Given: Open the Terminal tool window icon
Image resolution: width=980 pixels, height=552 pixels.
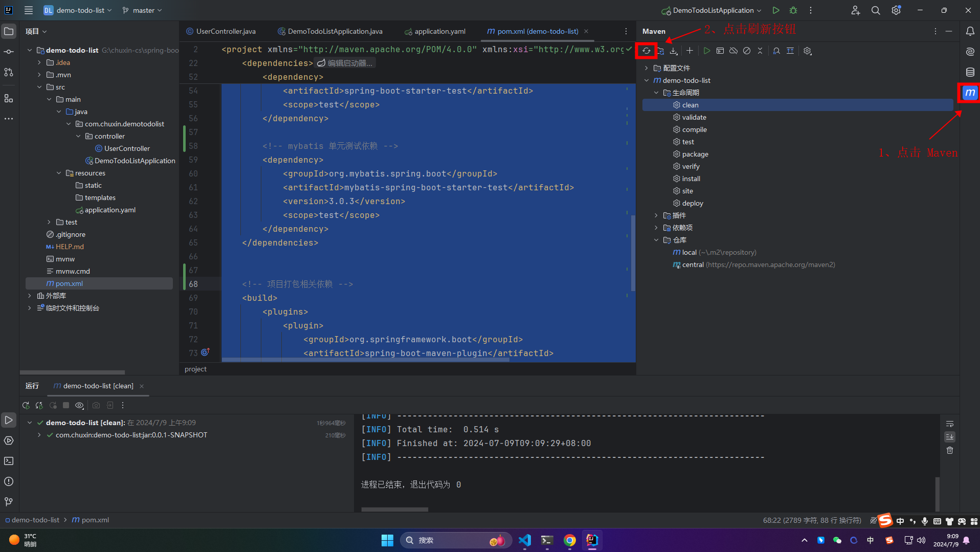Looking at the screenshot, I should (x=9, y=461).
